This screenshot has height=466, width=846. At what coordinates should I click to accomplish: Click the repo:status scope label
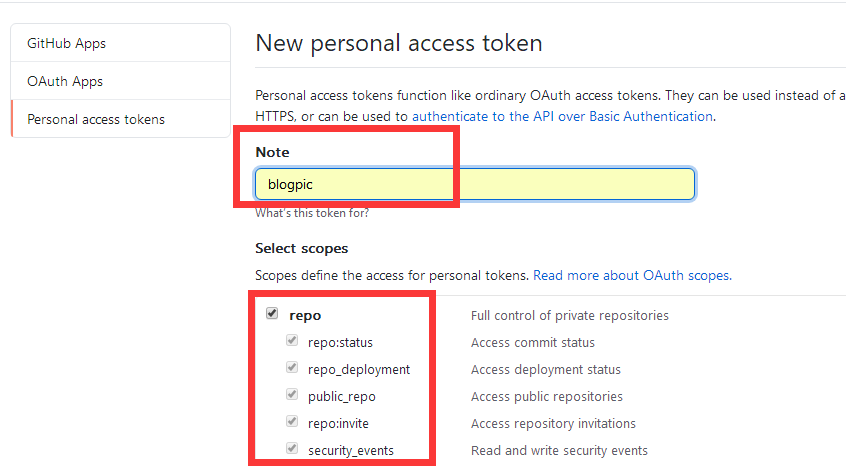(340, 342)
